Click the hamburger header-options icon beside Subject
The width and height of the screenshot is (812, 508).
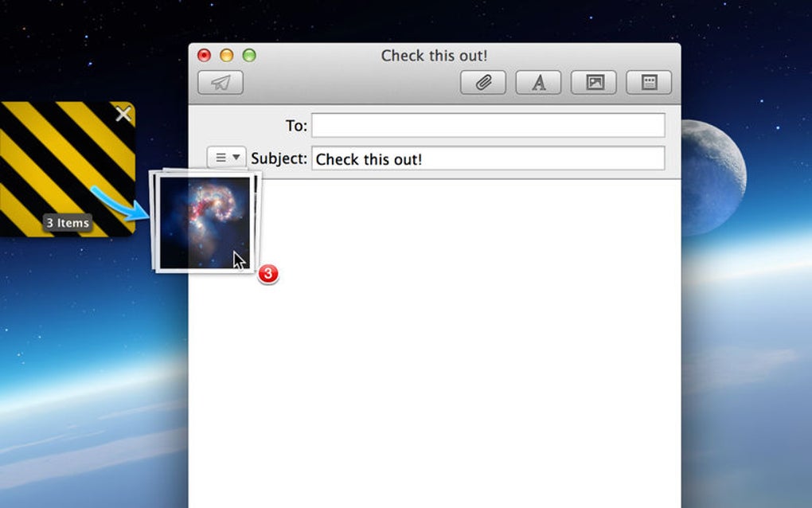pyautogui.click(x=221, y=157)
